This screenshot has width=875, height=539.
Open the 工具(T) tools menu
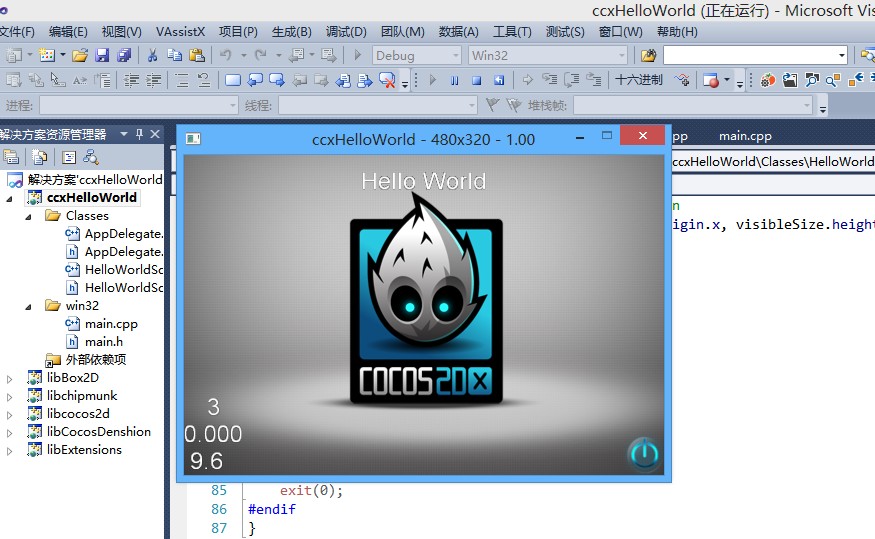[x=512, y=32]
